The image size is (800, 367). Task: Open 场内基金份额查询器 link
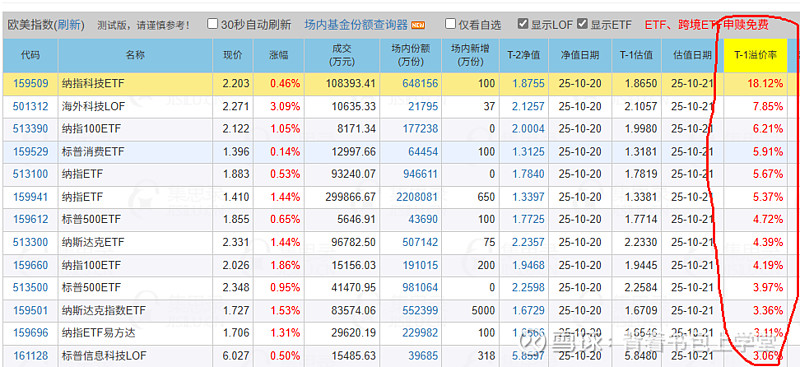[356, 24]
